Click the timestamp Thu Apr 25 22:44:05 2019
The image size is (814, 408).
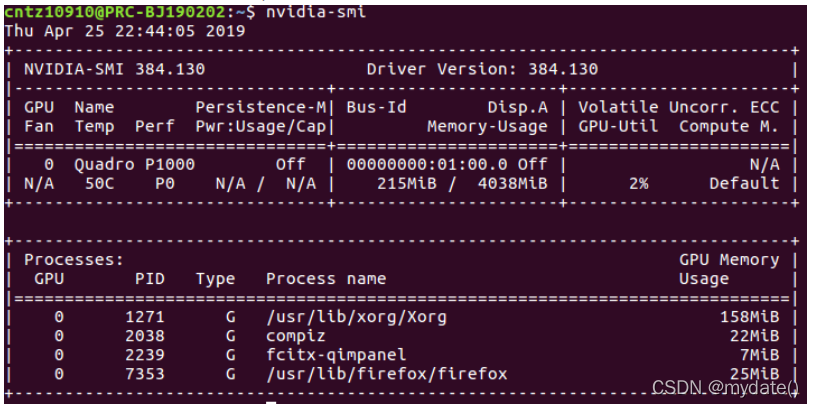125,31
